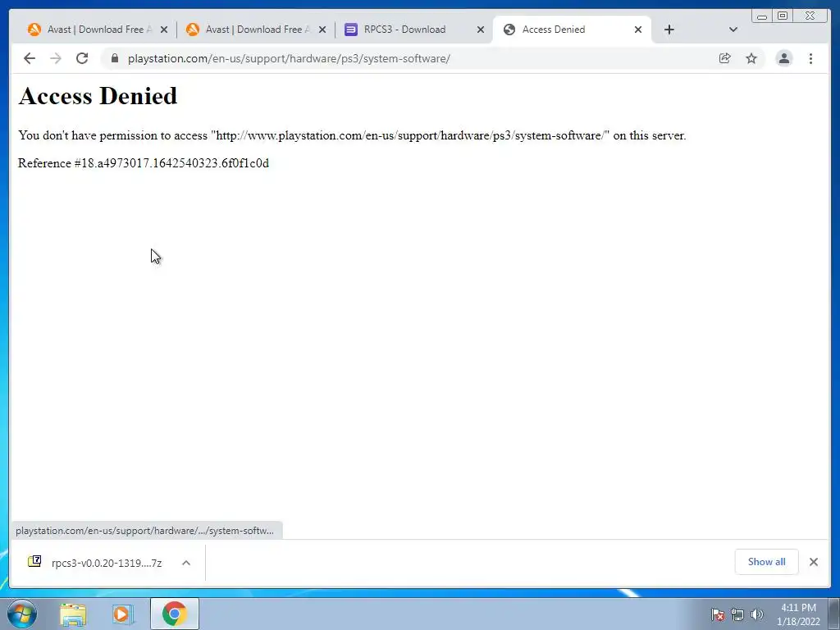The width and height of the screenshot is (840, 630).
Task: Close the Access Denied tab
Action: 638,30
